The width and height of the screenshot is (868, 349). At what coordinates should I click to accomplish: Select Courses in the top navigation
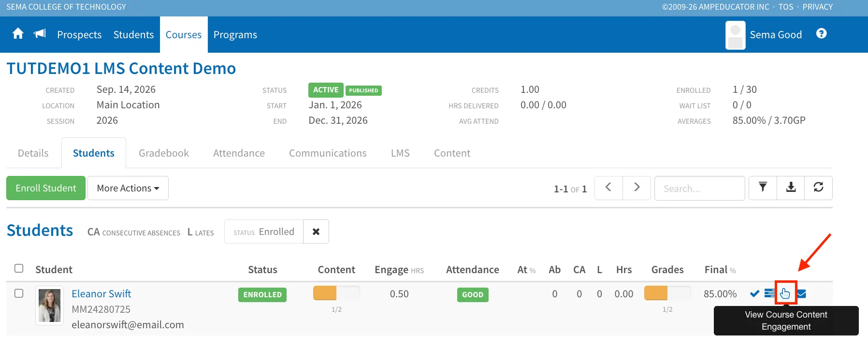click(184, 35)
